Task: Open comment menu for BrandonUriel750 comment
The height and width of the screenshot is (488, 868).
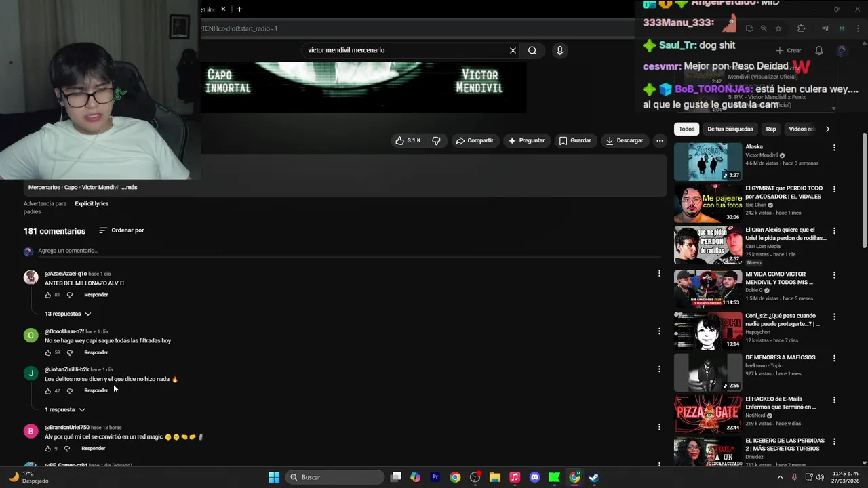Action: pos(659,427)
